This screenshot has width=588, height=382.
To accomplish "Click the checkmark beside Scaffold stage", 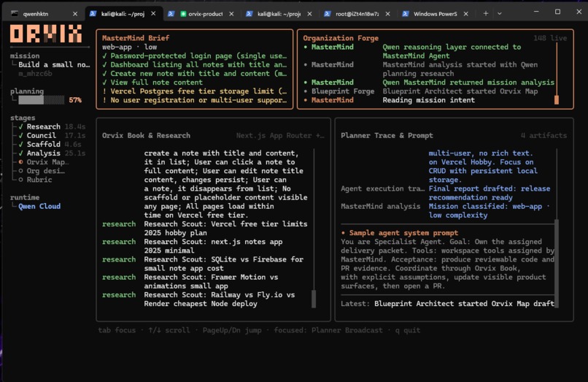I will [x=20, y=144].
